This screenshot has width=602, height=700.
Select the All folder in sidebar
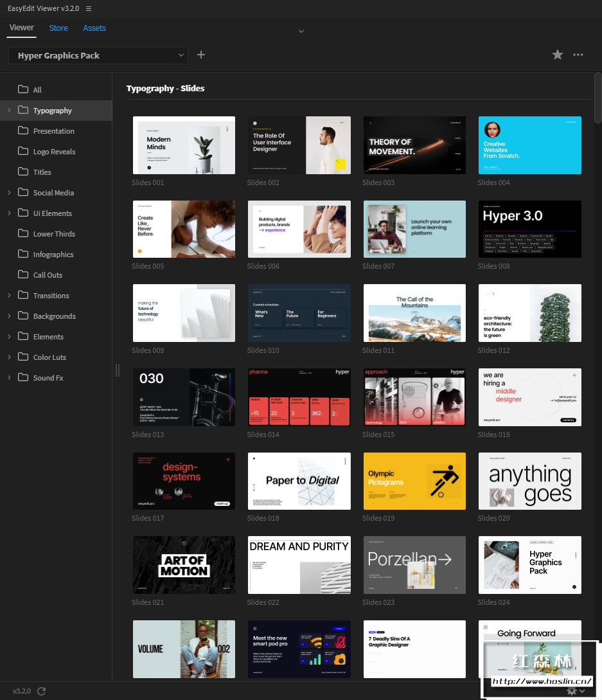click(x=37, y=90)
